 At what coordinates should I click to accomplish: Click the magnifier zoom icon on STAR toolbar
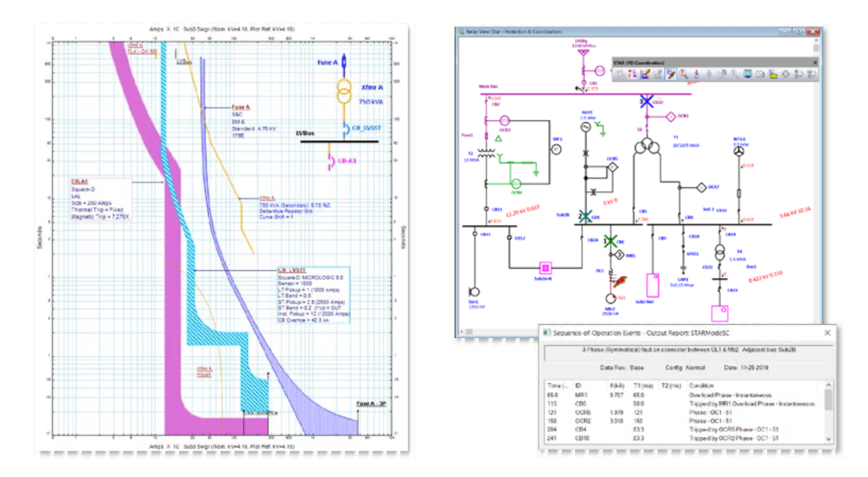click(682, 75)
